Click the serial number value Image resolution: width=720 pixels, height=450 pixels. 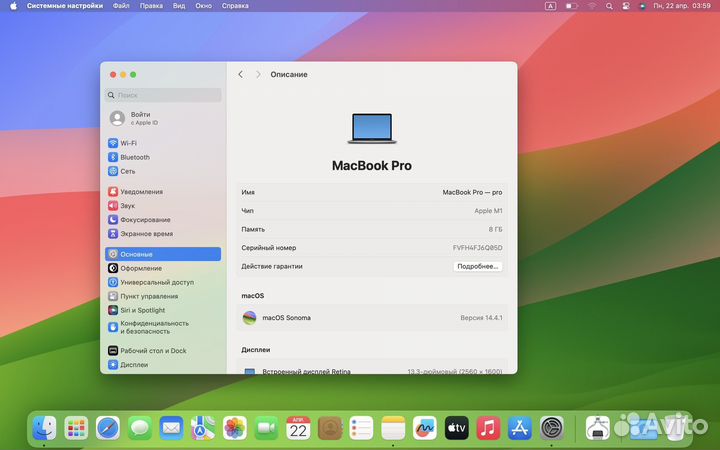(477, 248)
